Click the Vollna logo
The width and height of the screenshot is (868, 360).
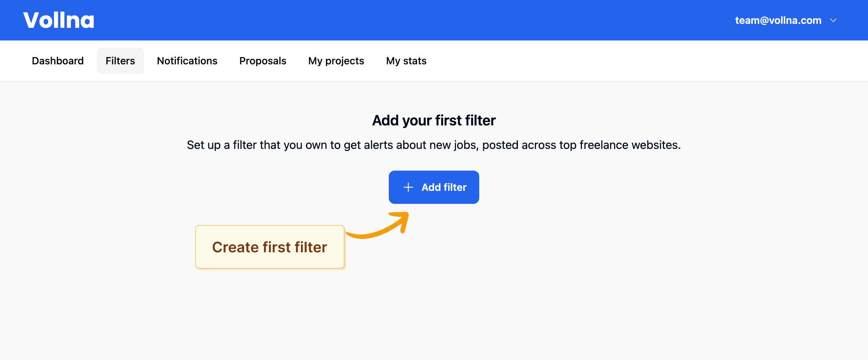point(59,20)
